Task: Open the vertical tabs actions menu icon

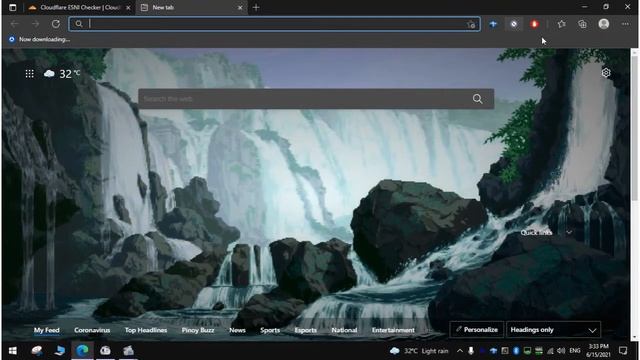Action: (12, 7)
